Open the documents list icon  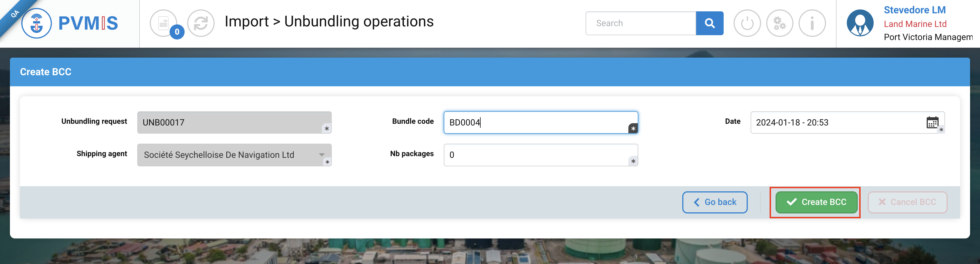(x=163, y=23)
